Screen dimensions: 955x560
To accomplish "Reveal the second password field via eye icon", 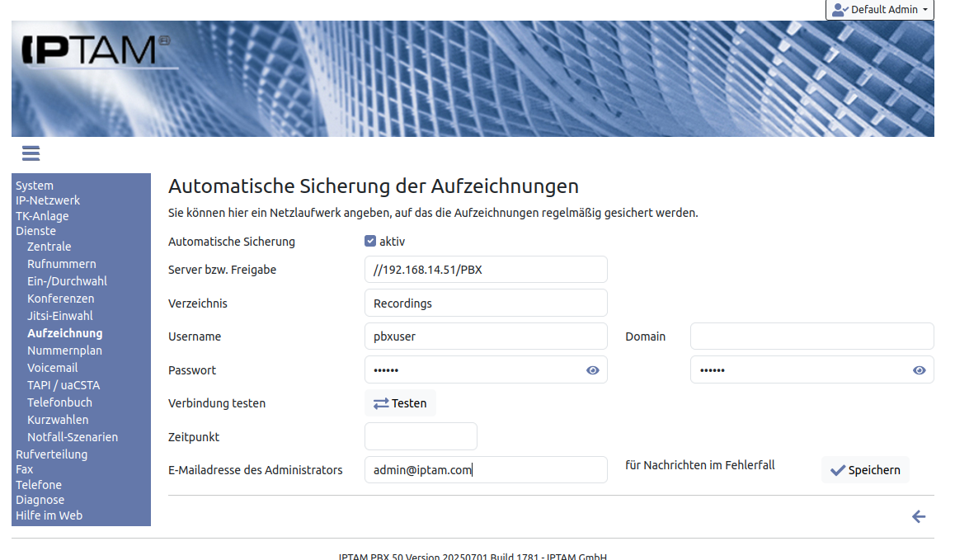I will 919,370.
